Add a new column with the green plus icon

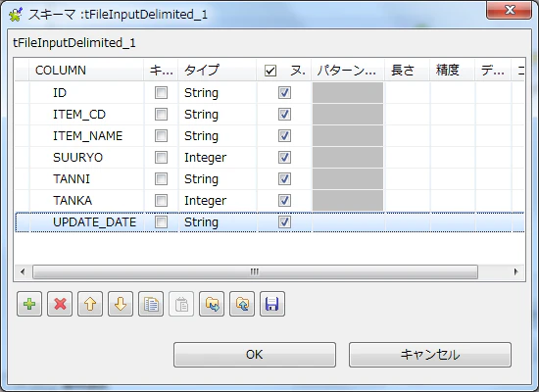coord(29,304)
